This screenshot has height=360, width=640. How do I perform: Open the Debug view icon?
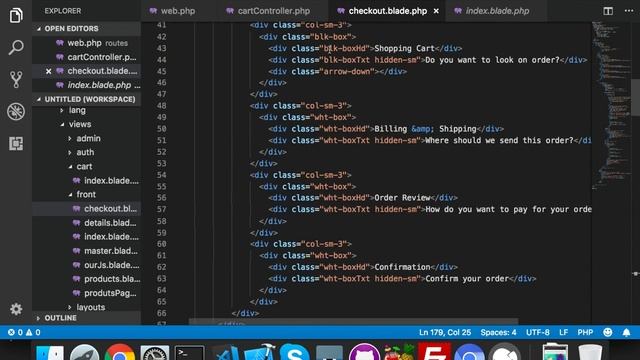[16, 111]
